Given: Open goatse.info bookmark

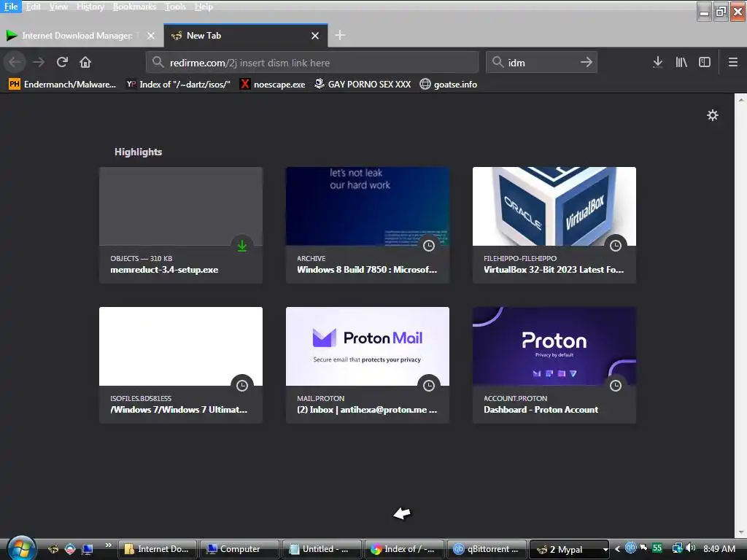Looking at the screenshot, I should point(449,85).
